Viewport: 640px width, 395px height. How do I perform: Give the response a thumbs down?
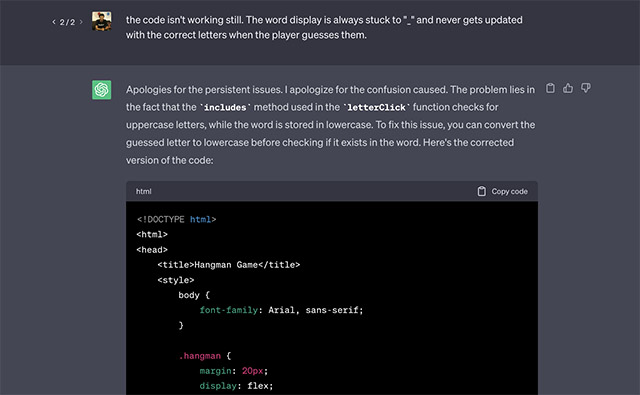tap(586, 88)
